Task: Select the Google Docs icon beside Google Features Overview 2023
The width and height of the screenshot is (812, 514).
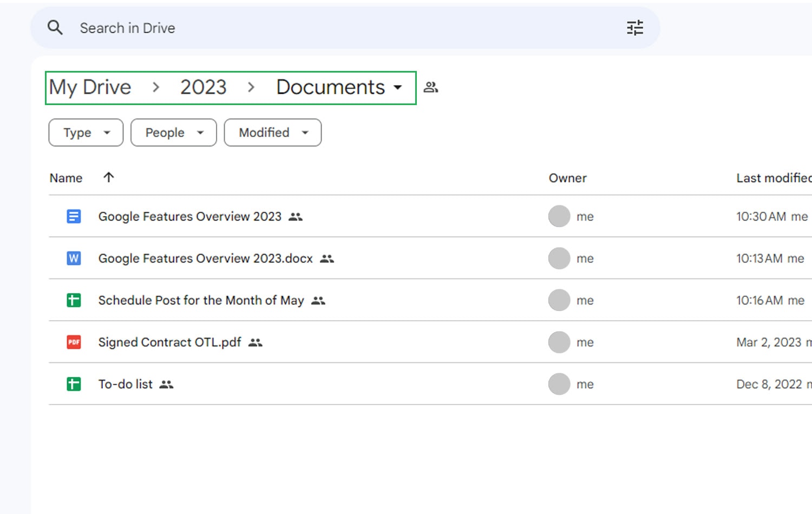Action: pyautogui.click(x=74, y=216)
